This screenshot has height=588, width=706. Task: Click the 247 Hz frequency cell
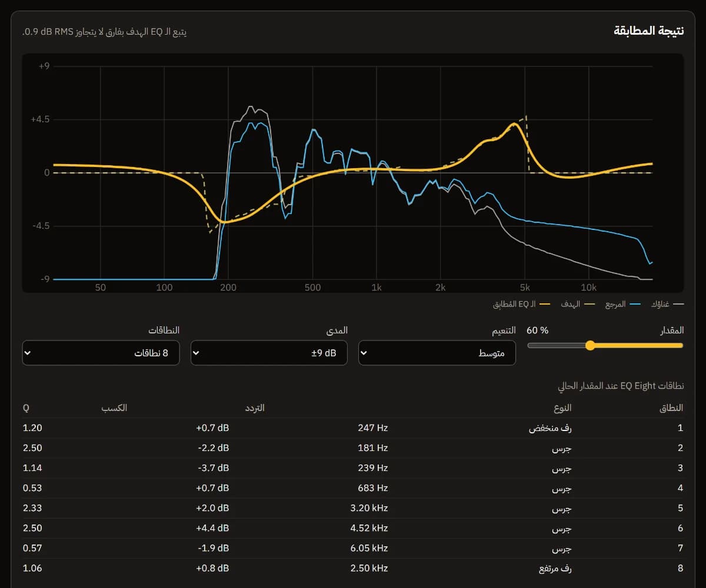point(373,428)
